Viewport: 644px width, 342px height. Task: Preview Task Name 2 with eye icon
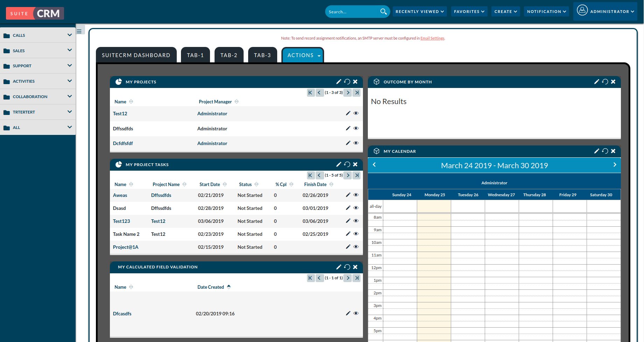(356, 234)
